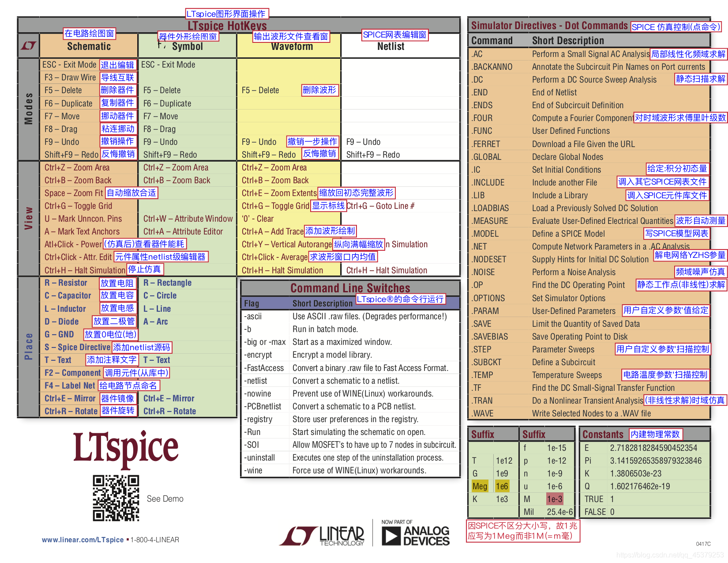Viewport: 728px width, 563px height.
Task: Click 'Shift+F9 – Redo' in Waveform column
Action: tap(269, 155)
